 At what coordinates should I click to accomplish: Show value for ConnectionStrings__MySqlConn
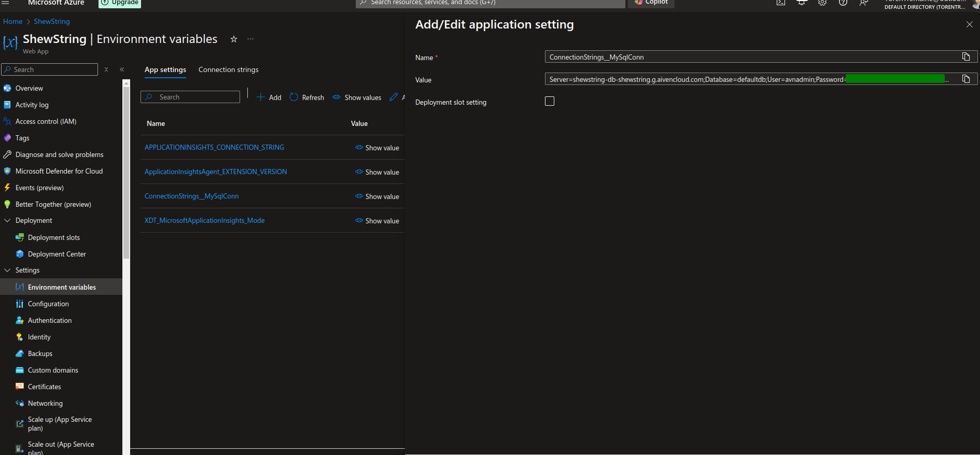click(x=377, y=196)
